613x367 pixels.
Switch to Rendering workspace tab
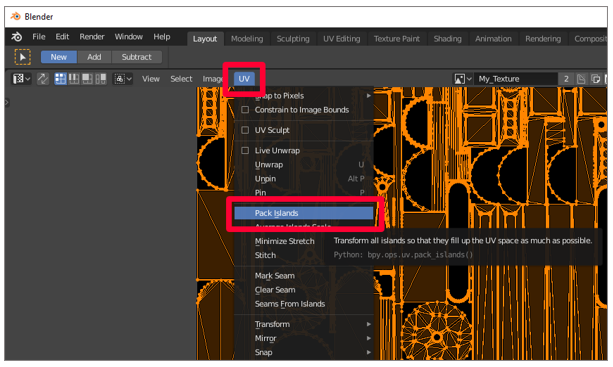click(543, 39)
